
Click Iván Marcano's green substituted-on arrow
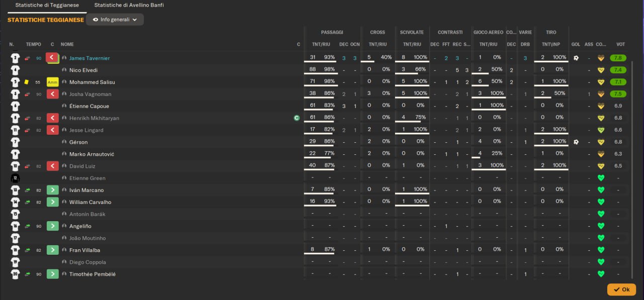pyautogui.click(x=52, y=190)
